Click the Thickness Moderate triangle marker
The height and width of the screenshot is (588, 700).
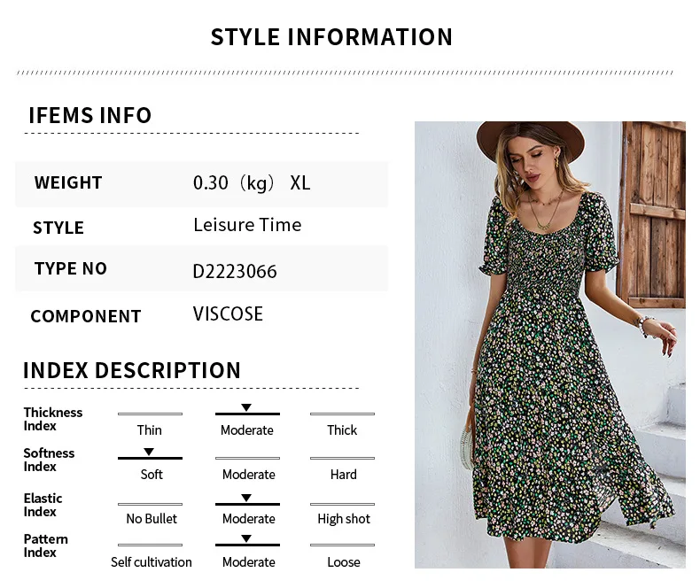point(246,407)
